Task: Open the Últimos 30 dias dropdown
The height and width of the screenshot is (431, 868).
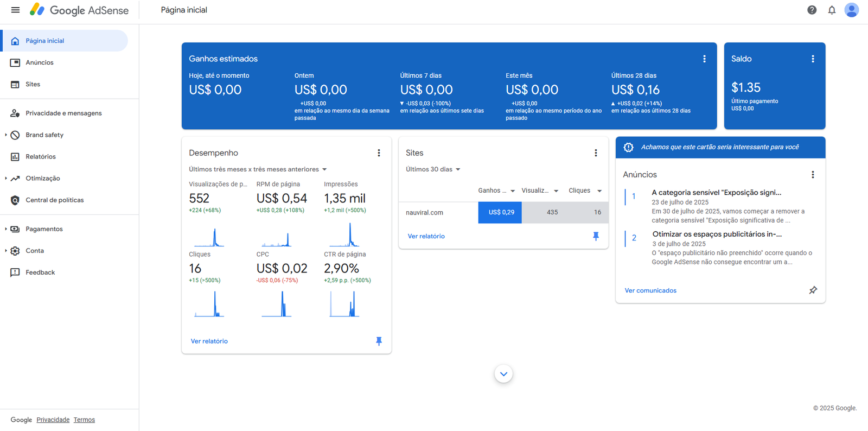Action: point(433,169)
